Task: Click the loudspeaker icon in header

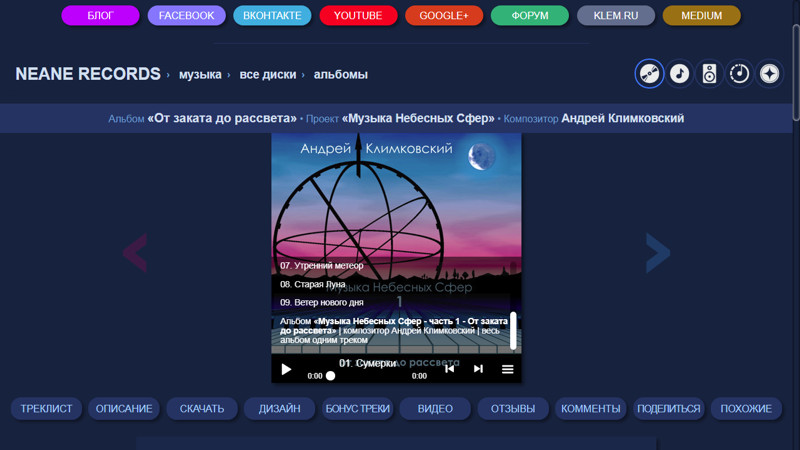Action: point(709,74)
